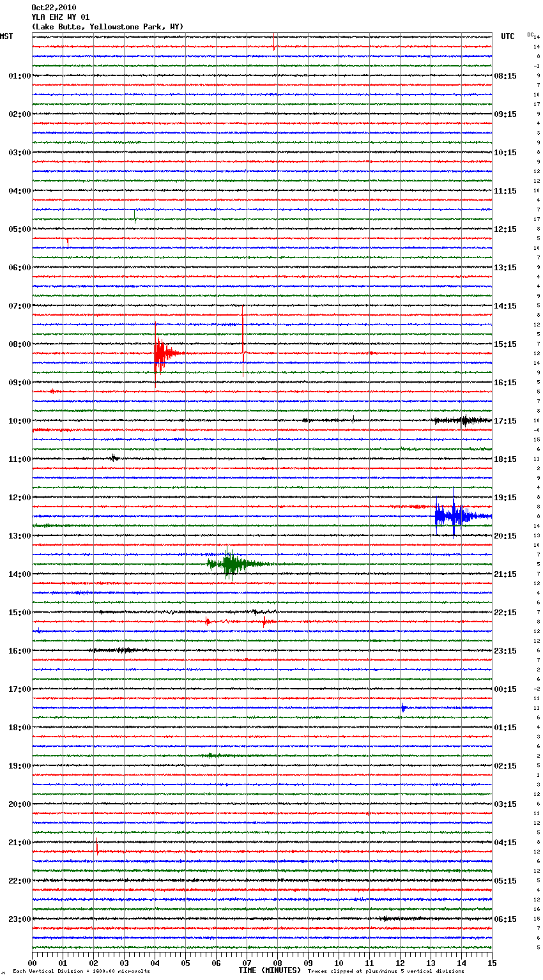Click the 00:15 UTC time label
This screenshot has width=543, height=980.
(505, 689)
